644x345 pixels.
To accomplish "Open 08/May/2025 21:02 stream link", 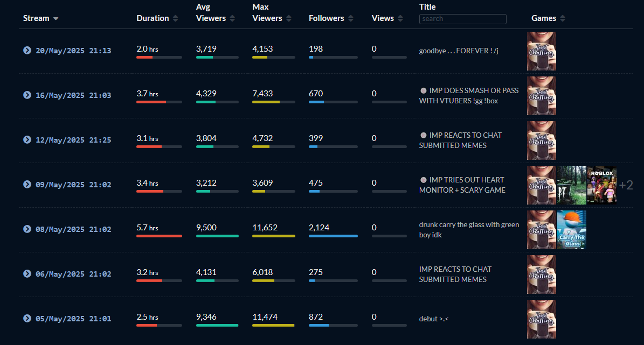I will (x=73, y=230).
